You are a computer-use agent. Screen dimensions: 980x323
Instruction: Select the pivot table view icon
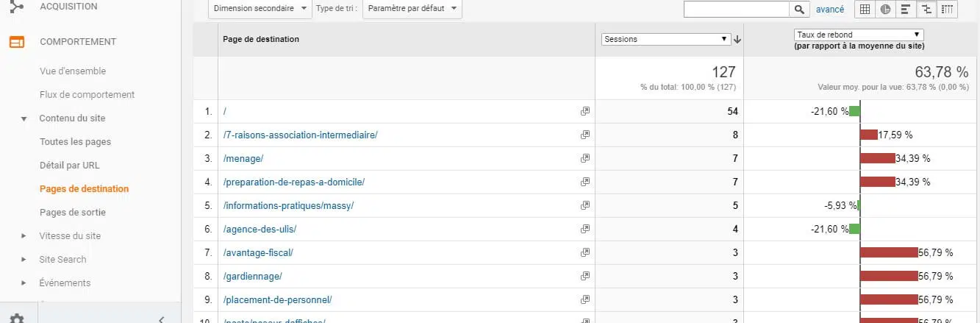(947, 10)
